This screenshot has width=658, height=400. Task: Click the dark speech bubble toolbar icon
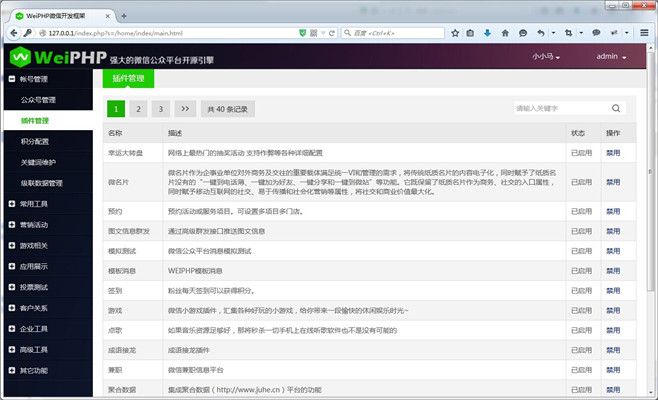click(596, 33)
